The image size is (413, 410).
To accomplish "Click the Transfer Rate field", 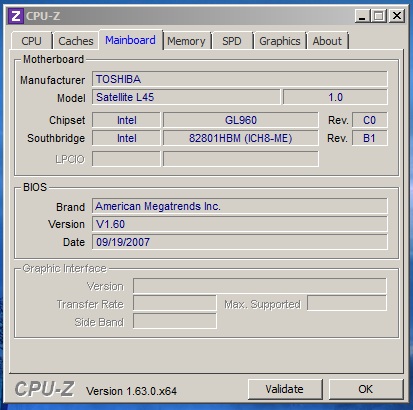I will [175, 304].
